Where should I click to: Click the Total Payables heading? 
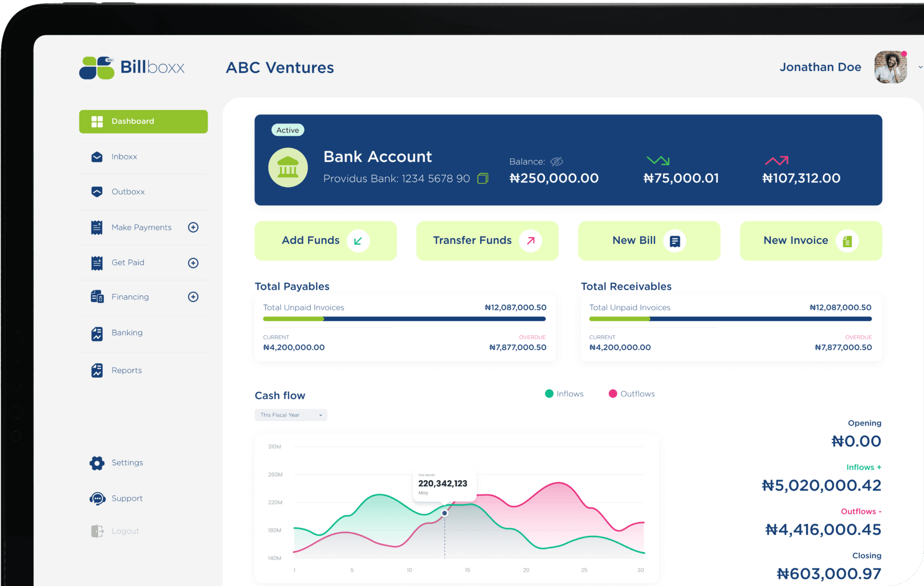coord(292,287)
